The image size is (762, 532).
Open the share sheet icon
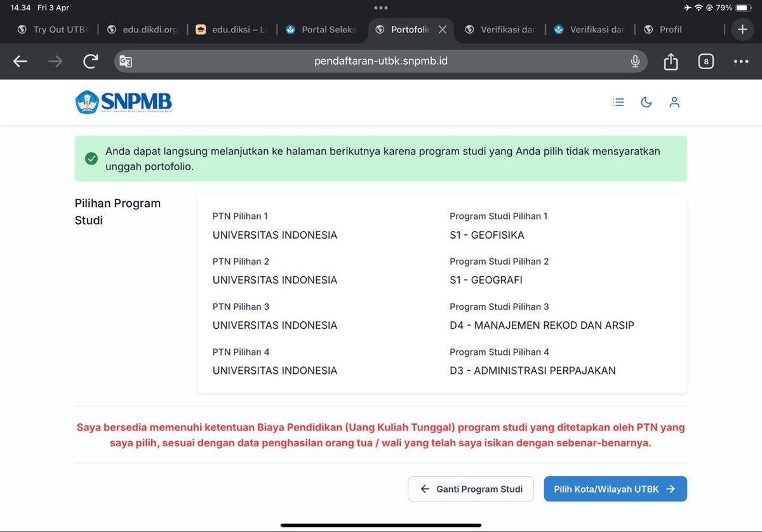click(671, 61)
